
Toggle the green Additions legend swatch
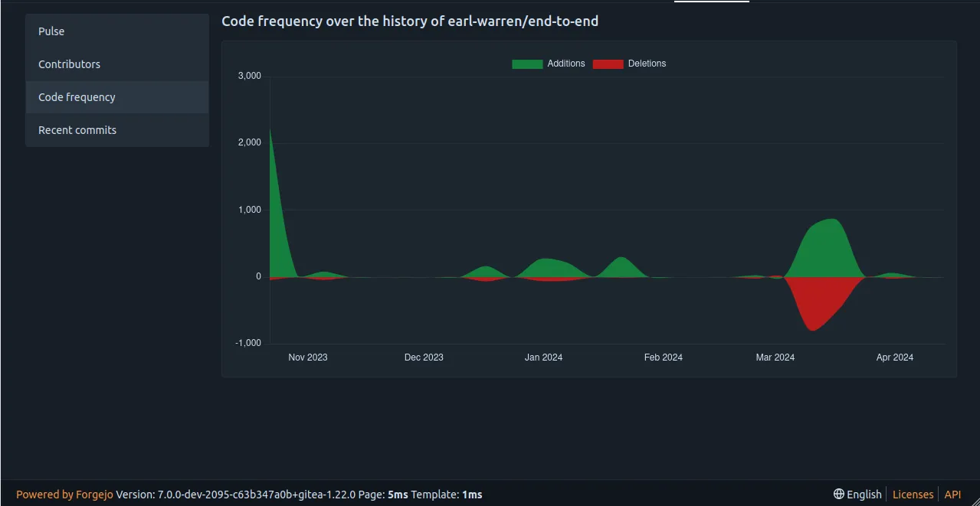pyautogui.click(x=526, y=64)
